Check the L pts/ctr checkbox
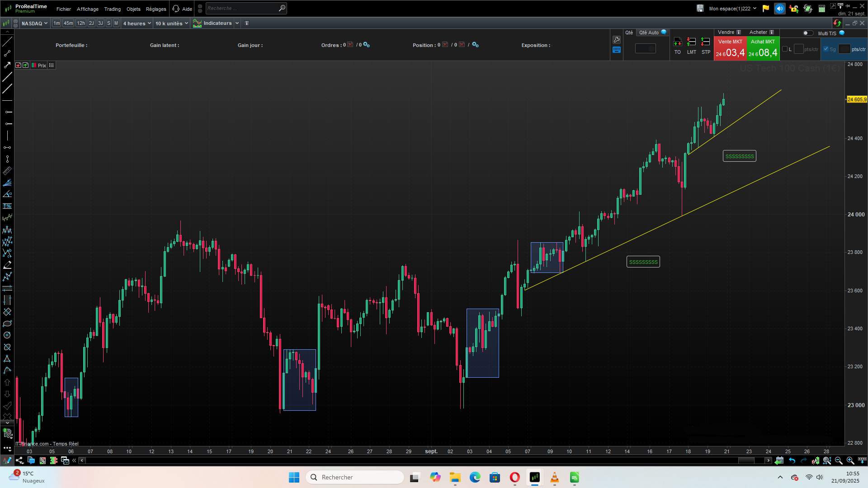The image size is (868, 488). (x=785, y=49)
